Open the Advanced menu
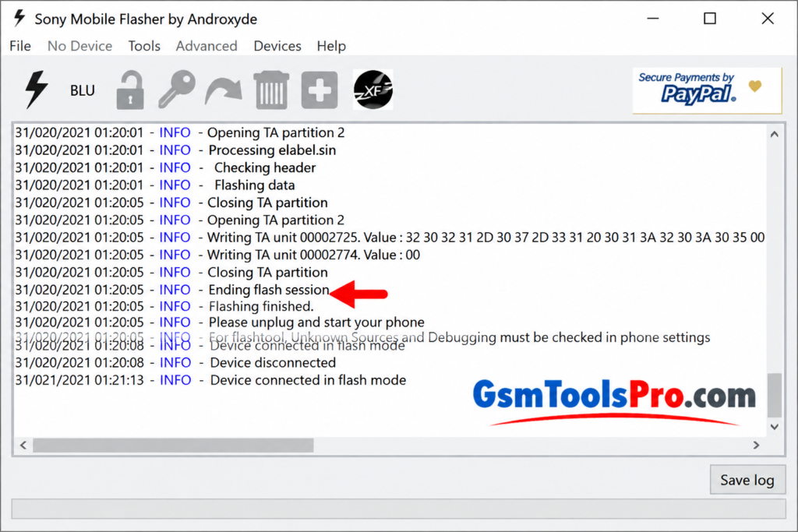 click(x=206, y=46)
